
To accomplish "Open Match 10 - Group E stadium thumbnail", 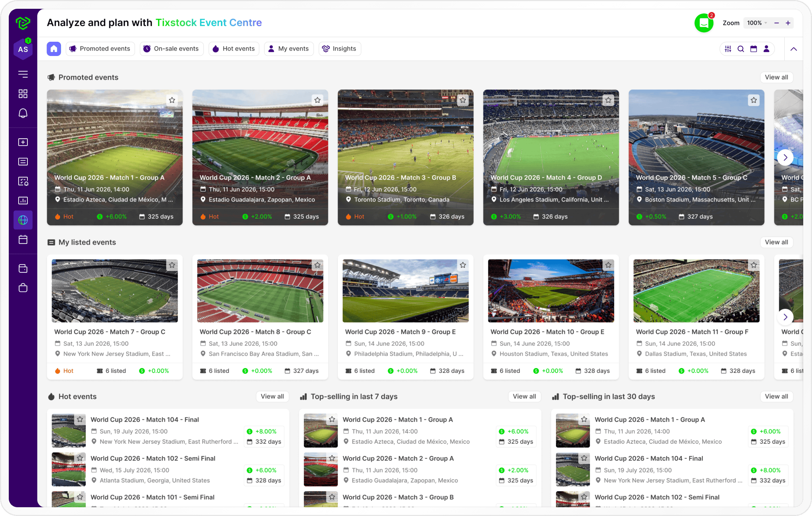I will [x=551, y=291].
